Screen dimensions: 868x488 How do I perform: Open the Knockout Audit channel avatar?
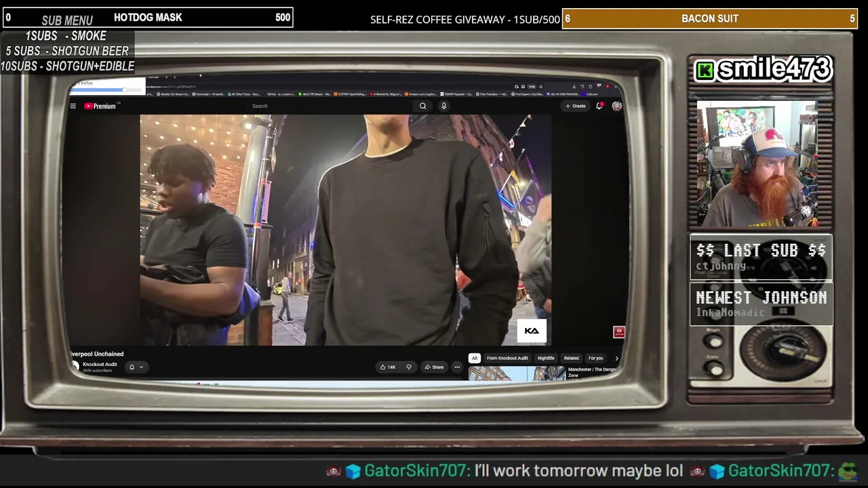75,367
